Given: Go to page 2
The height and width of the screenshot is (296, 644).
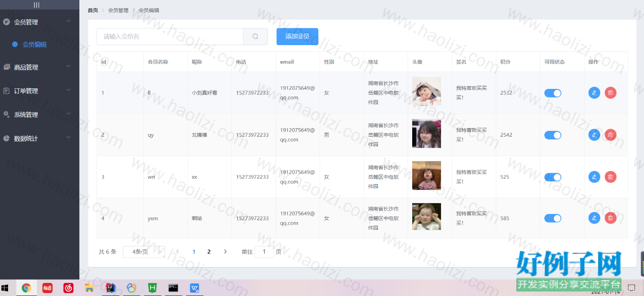Looking at the screenshot, I should click(x=209, y=252).
